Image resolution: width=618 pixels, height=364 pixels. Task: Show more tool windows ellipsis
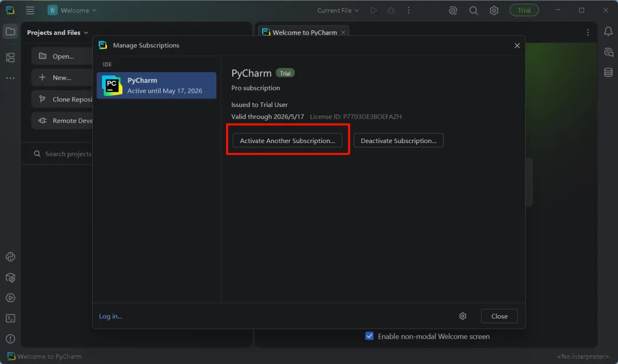10,78
